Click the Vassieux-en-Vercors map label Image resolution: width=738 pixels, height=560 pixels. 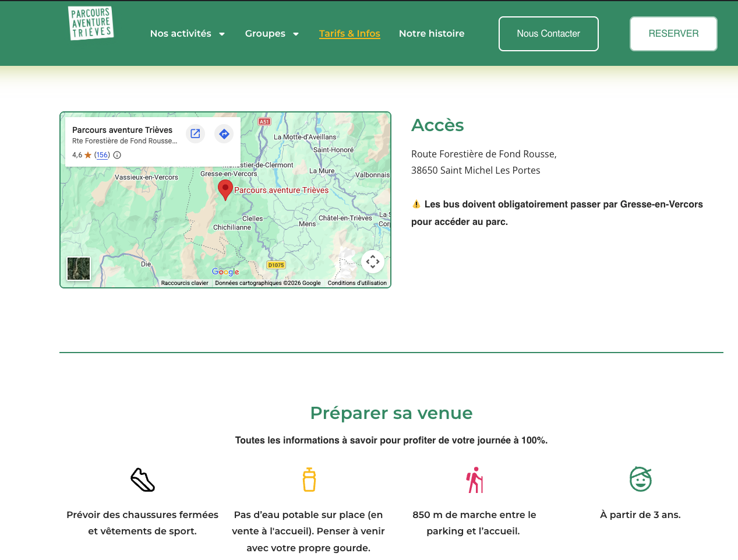pyautogui.click(x=147, y=177)
